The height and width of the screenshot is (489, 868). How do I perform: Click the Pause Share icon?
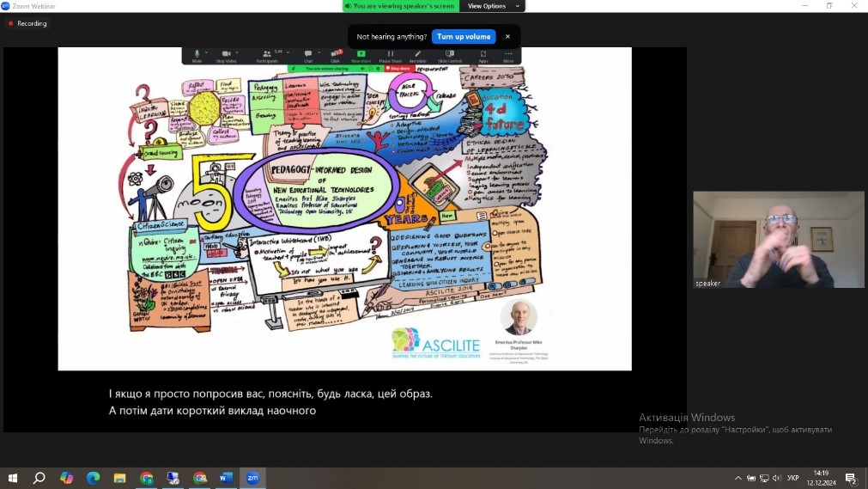tap(391, 53)
